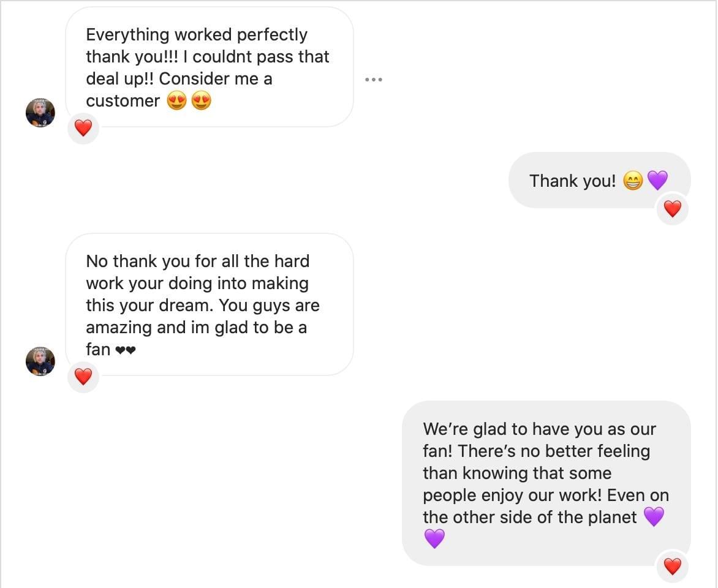Click the purple heart emoji in the Thank you message

[658, 181]
